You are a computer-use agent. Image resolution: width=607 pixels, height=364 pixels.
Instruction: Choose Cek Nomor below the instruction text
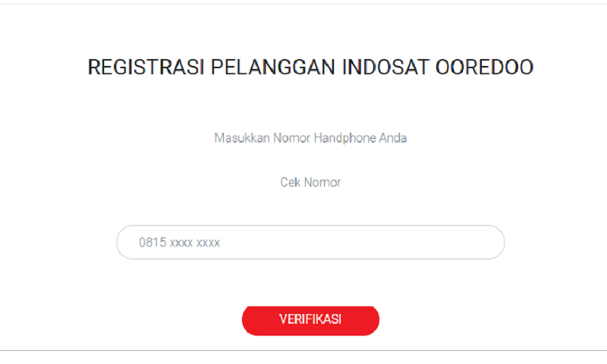tap(310, 182)
